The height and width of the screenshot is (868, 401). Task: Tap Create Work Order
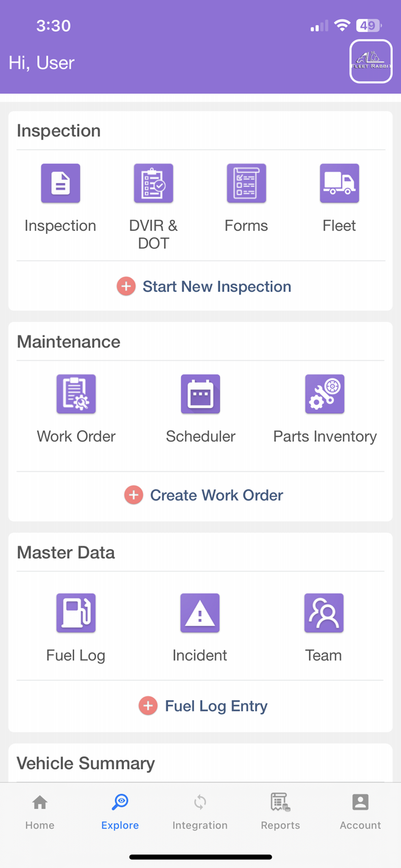pos(204,495)
